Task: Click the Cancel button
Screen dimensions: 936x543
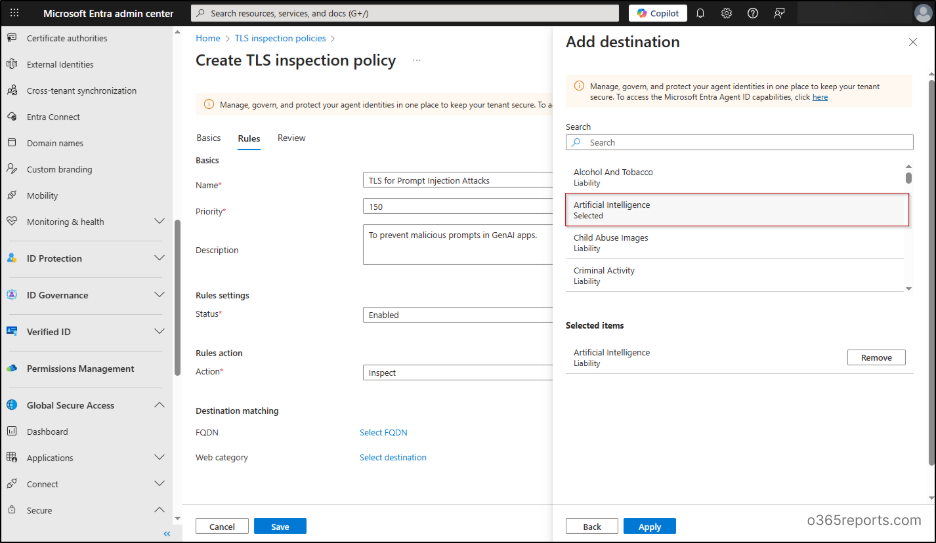Action: click(x=222, y=526)
